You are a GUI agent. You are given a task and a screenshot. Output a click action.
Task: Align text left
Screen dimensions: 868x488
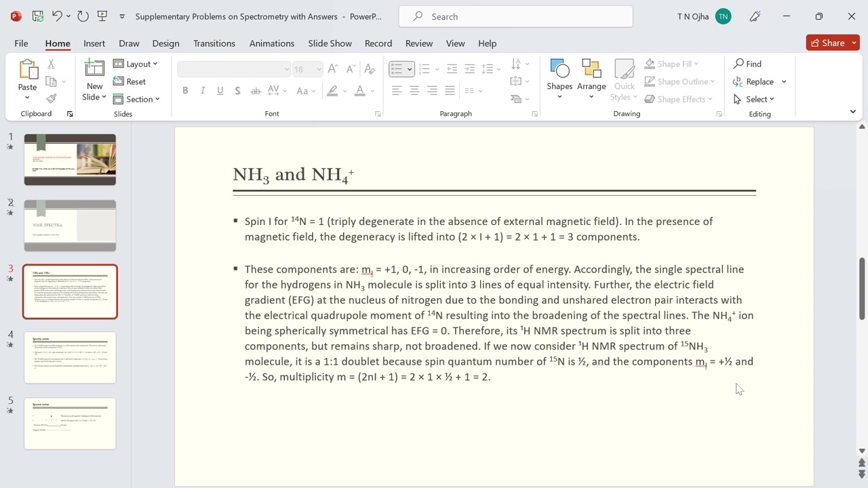(397, 91)
